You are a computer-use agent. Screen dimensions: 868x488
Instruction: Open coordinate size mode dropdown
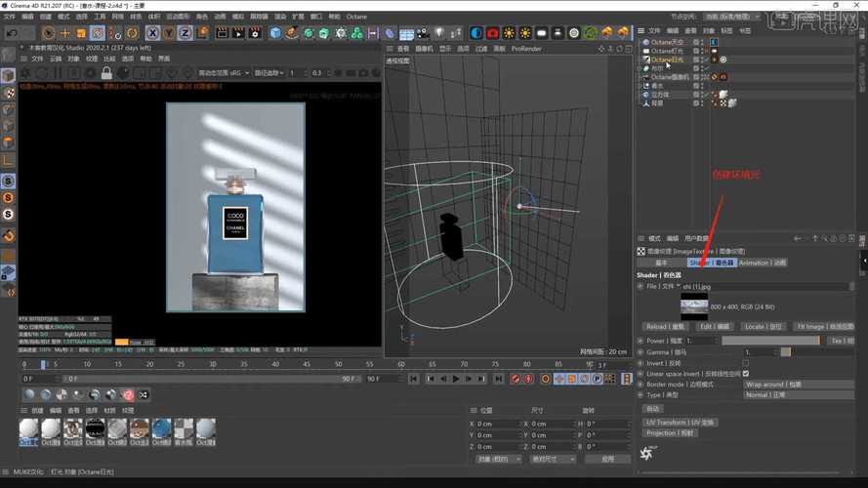click(x=553, y=460)
